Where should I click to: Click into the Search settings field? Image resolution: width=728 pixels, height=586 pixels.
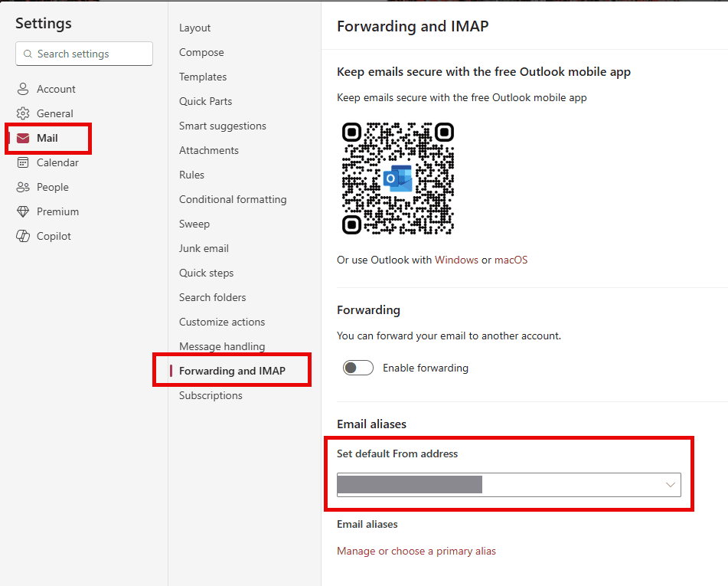click(x=84, y=54)
